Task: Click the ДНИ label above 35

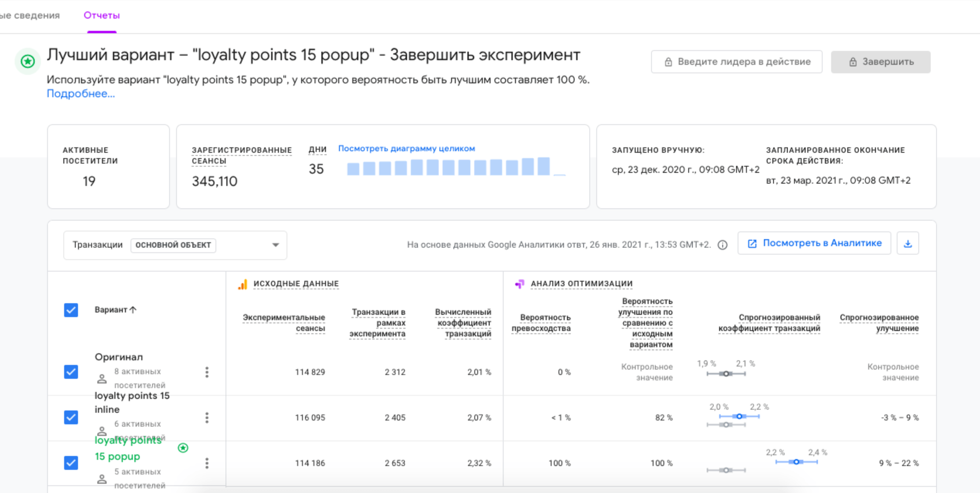Action: (317, 149)
